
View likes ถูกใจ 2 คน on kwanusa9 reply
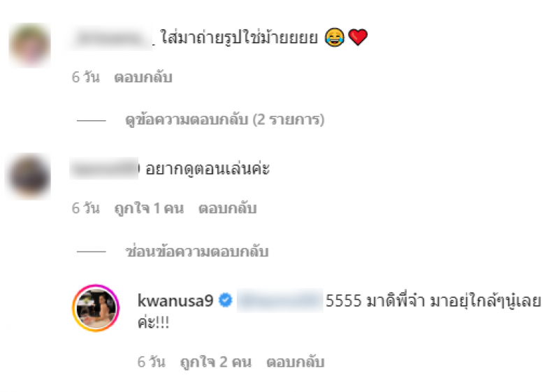[216, 362]
